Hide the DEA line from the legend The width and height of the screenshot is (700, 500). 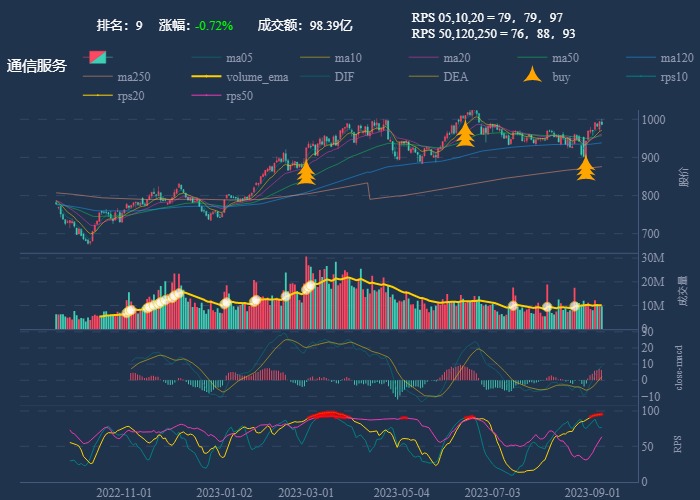point(425,77)
